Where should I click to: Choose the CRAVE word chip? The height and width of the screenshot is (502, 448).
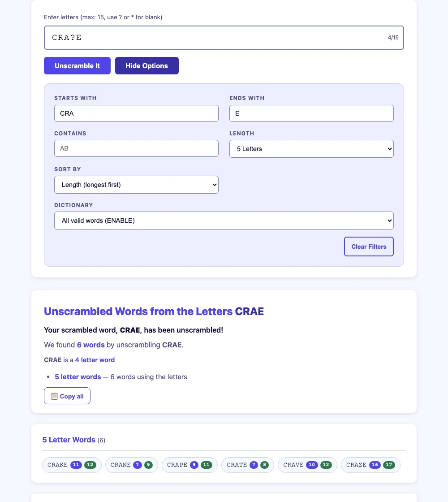(x=307, y=465)
